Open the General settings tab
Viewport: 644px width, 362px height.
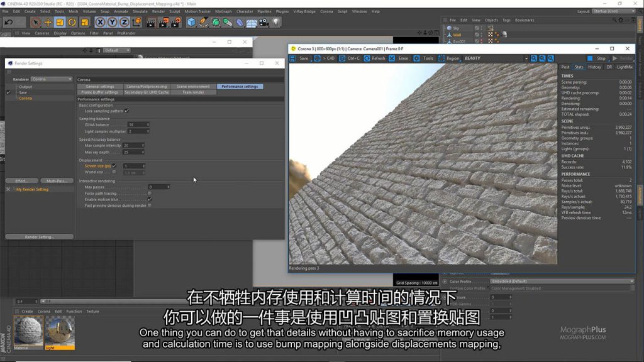click(x=100, y=87)
